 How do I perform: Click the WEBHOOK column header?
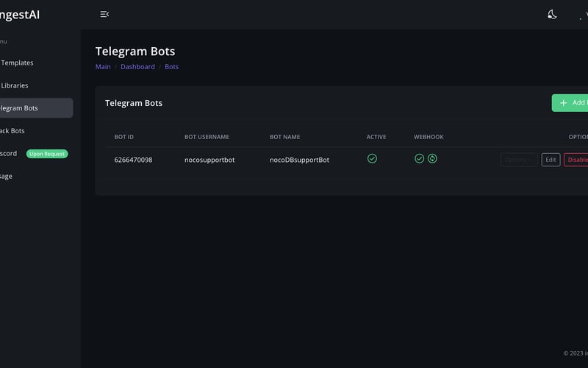(429, 137)
